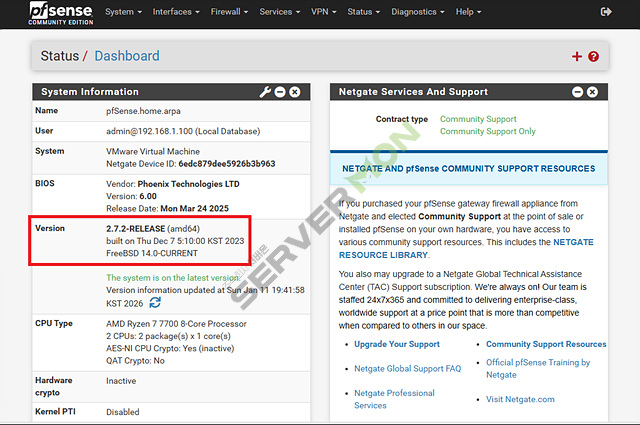Minimize Netgate Services And Support widget
This screenshot has width=640, height=425.
point(578,92)
